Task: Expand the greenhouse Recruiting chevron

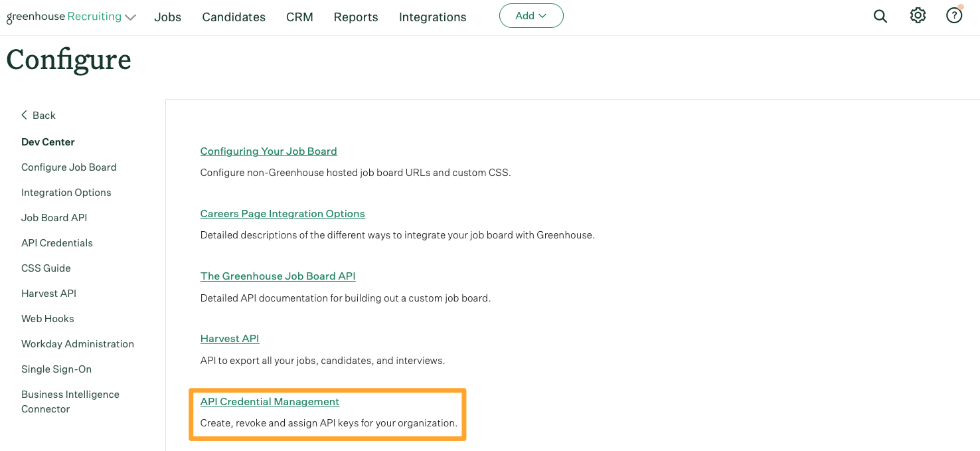Action: pyautogui.click(x=129, y=17)
